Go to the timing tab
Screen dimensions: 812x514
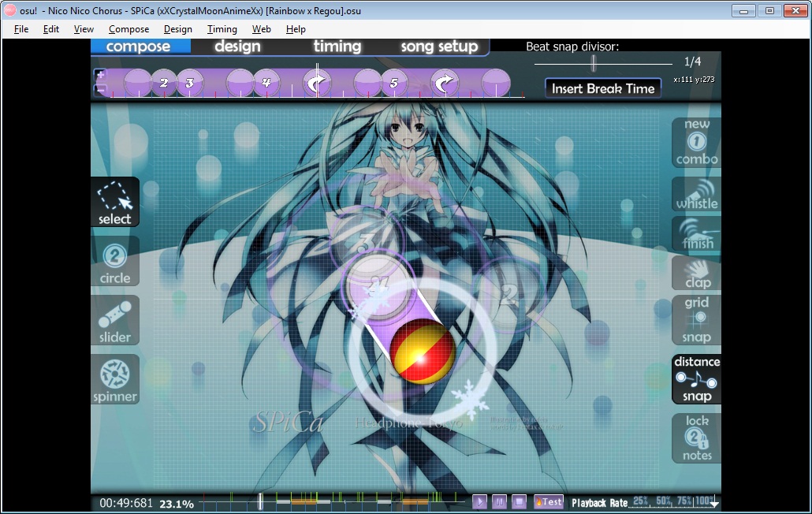[337, 46]
